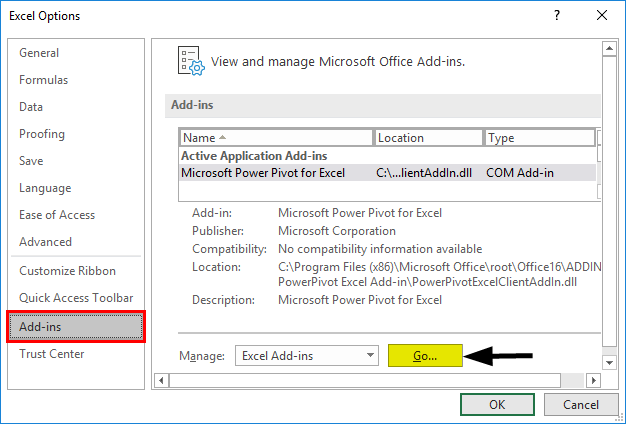
Task: Sort add-ins by Location column header
Action: coord(428,138)
